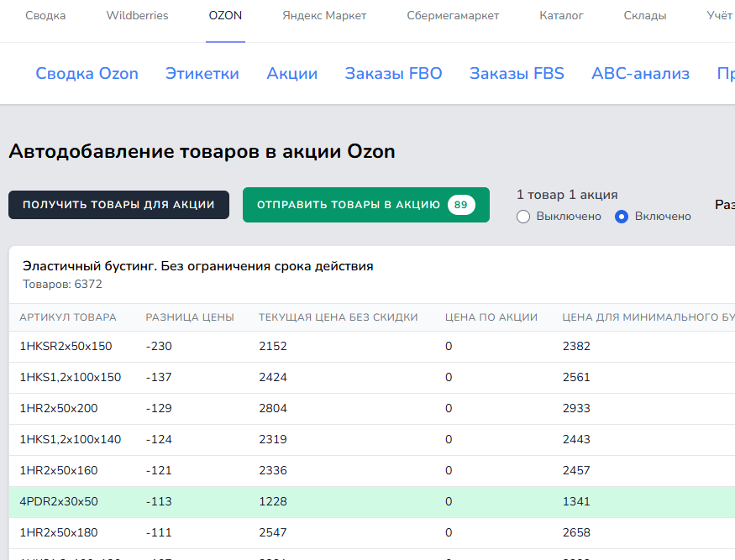Viewport: 735px width, 560px height.
Task: Sort by Разница цены column header
Action: [190, 317]
